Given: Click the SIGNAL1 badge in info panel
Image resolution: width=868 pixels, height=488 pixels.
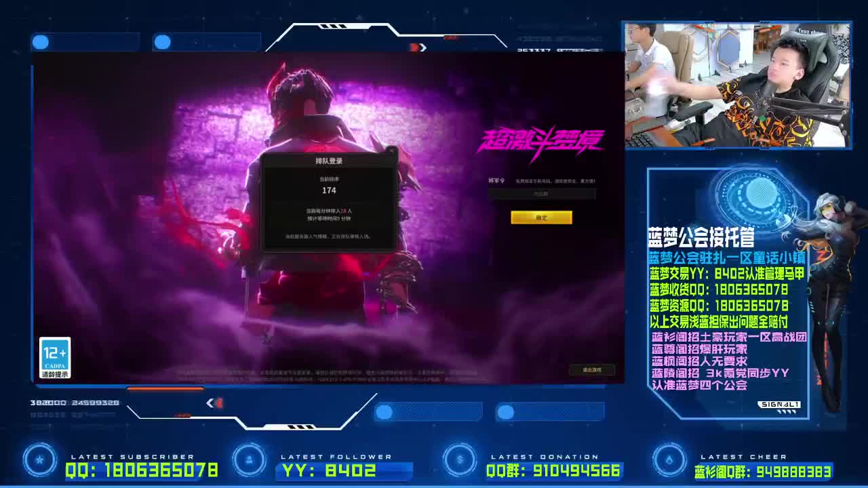Looking at the screenshot, I should [779, 405].
